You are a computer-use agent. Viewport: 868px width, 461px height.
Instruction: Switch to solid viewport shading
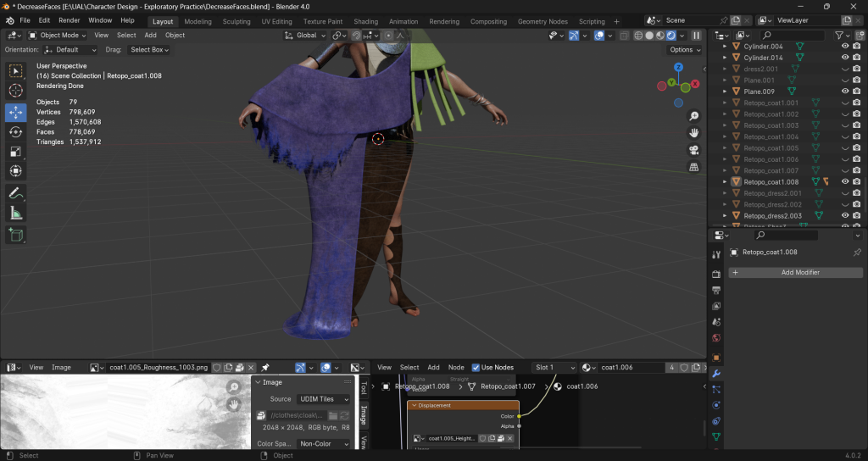(x=649, y=36)
